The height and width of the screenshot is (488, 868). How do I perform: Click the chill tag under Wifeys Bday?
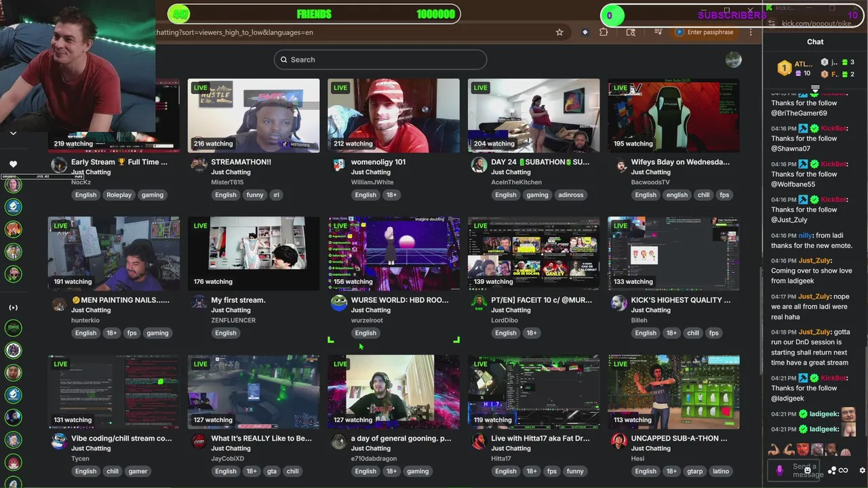703,195
